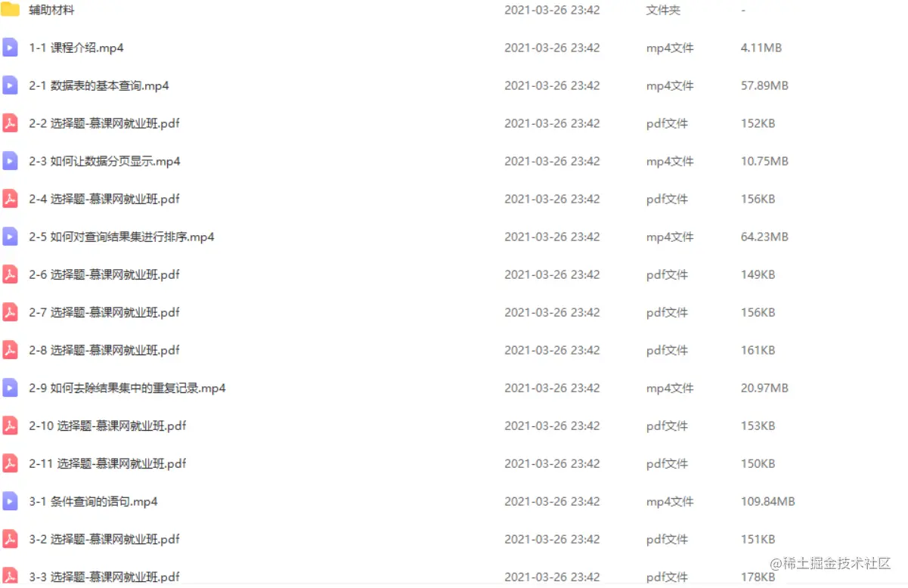Open file 2-8 选择题-慕课网就业班.pdf
908x588 pixels.
point(104,350)
